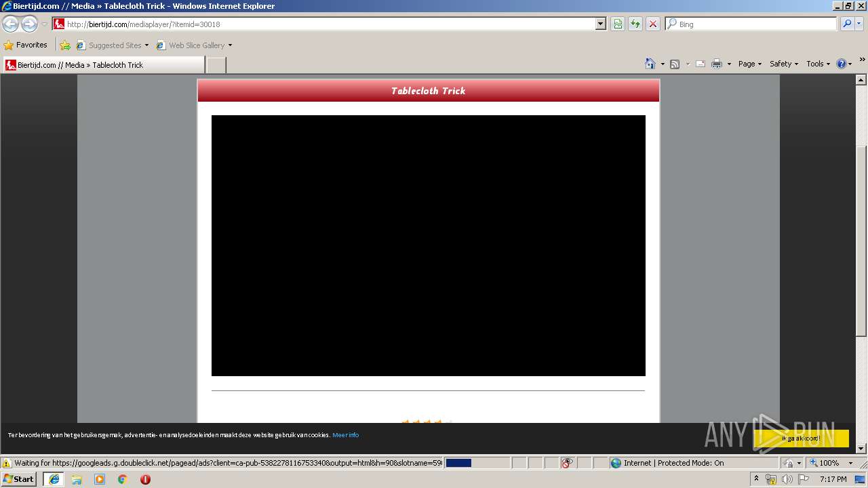Open the zoom level 100% control
Viewport: 868px width, 488px height.
pyautogui.click(x=824, y=463)
